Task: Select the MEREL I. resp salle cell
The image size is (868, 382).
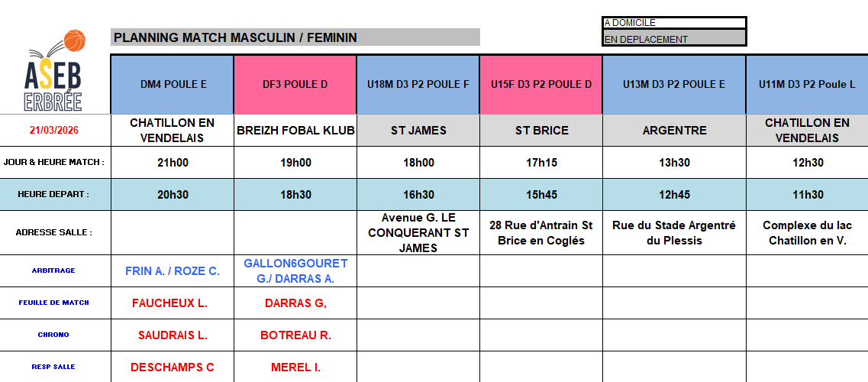Action: click(x=295, y=367)
